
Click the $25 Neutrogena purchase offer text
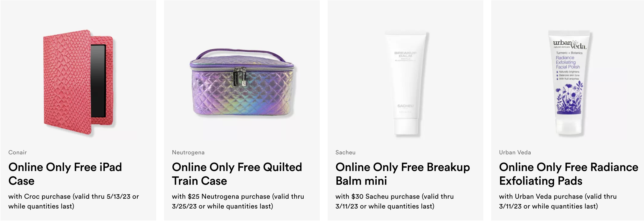[x=238, y=201]
